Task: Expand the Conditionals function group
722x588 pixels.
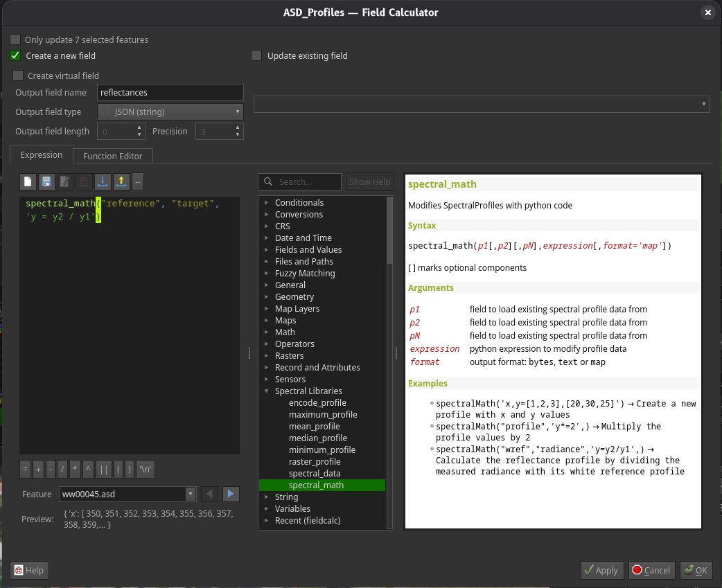Action: click(x=266, y=202)
